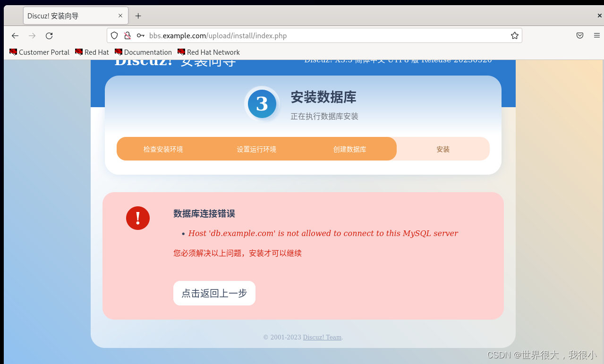The height and width of the screenshot is (364, 604).
Task: Select the 检查安装环境 step
Action: tap(163, 149)
